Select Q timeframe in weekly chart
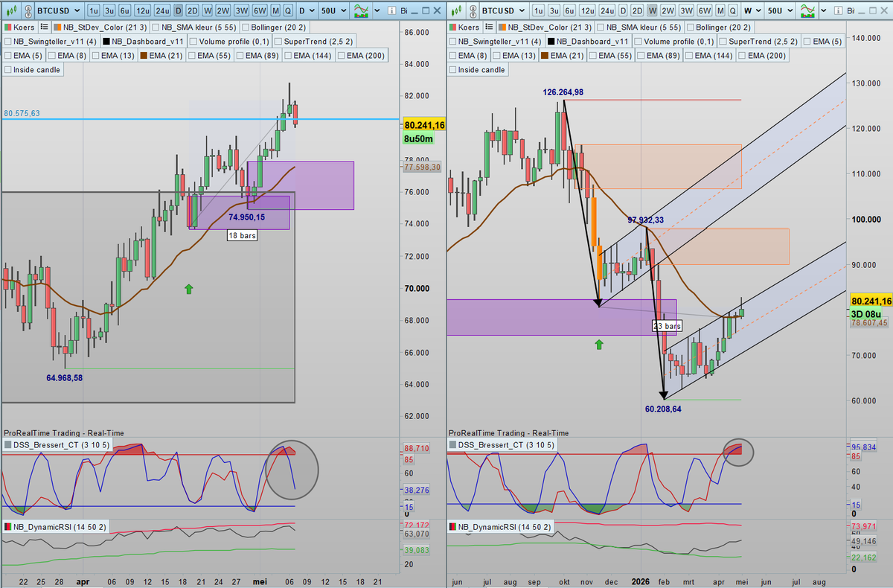 (732, 11)
